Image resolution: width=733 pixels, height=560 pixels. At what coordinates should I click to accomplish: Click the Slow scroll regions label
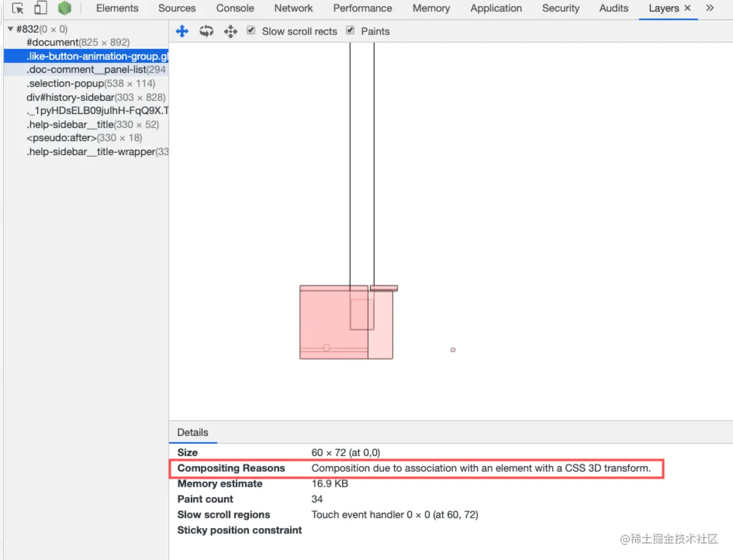point(224,515)
